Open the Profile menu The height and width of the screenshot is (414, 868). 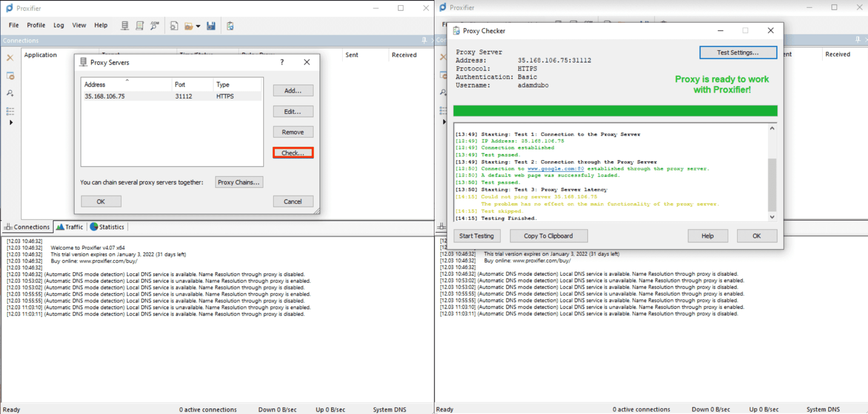36,25
